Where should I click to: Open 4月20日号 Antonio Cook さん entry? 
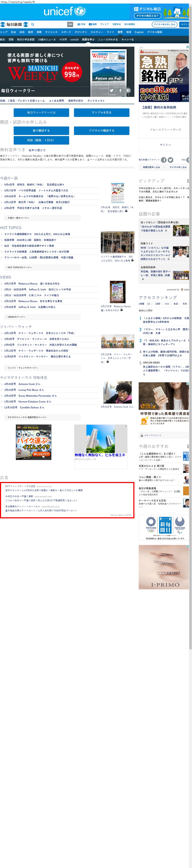(22, 384)
